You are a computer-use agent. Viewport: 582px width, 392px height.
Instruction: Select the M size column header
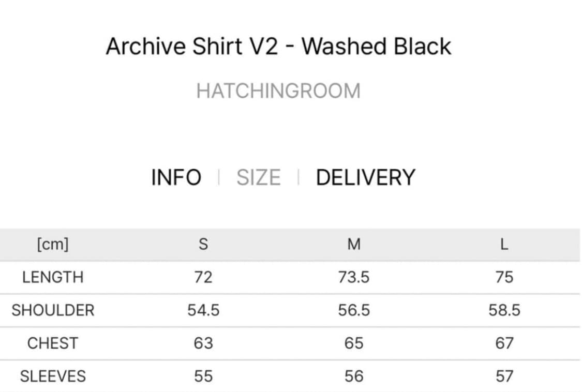tap(354, 244)
